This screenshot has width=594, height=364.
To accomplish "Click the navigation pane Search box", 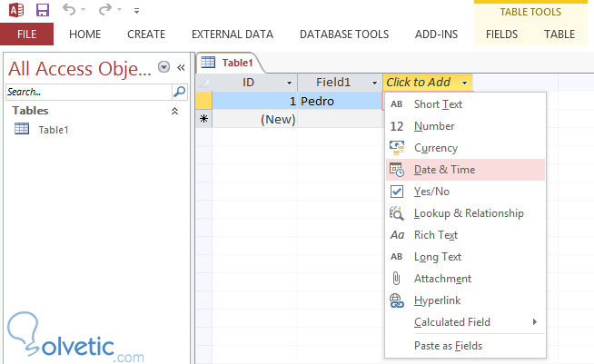I will 89,92.
